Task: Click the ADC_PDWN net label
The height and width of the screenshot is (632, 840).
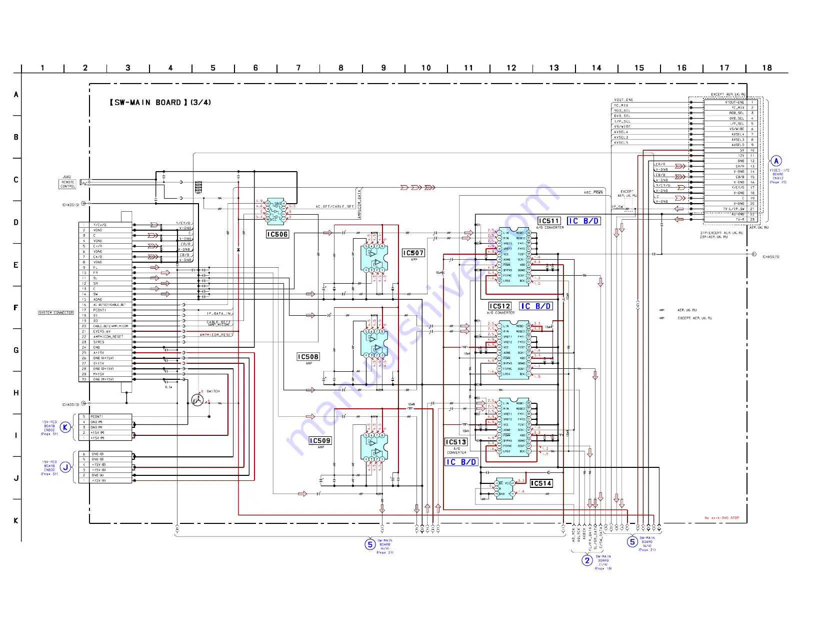Action: [593, 192]
